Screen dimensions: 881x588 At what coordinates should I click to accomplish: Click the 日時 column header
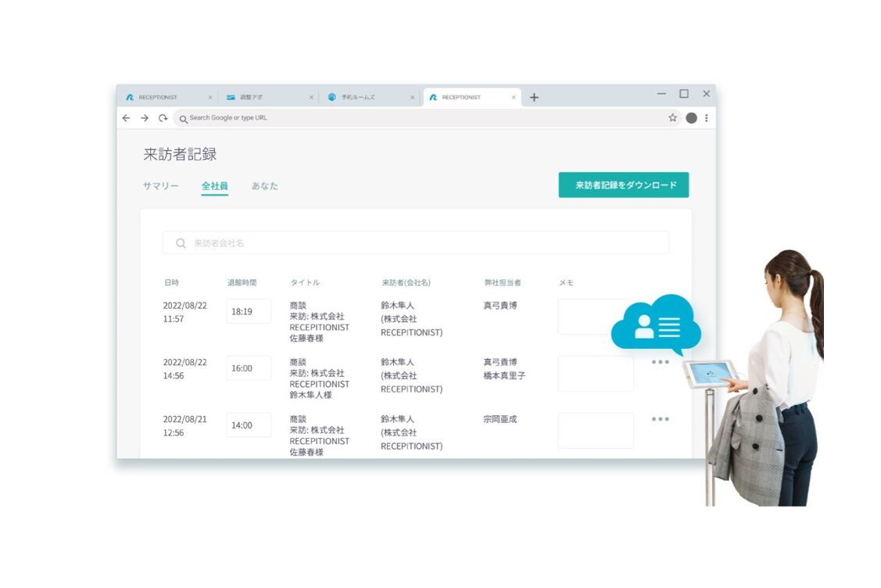pos(171,283)
